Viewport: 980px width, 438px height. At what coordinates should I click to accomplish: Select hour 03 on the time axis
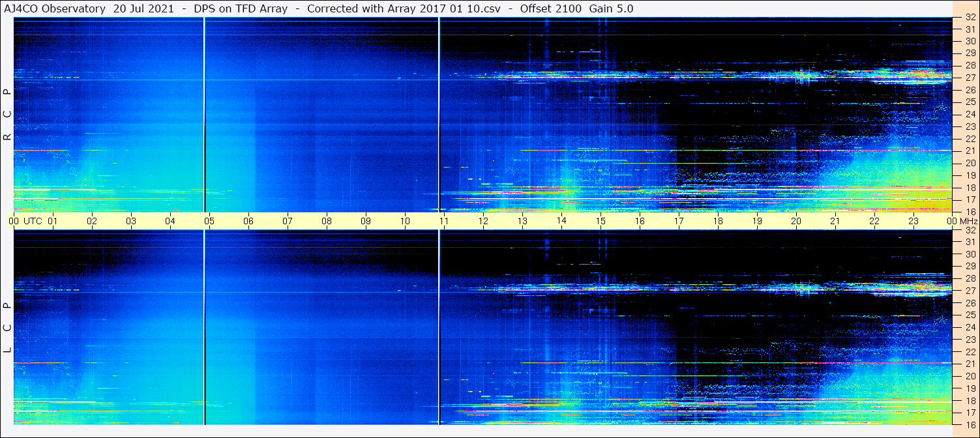(x=131, y=221)
